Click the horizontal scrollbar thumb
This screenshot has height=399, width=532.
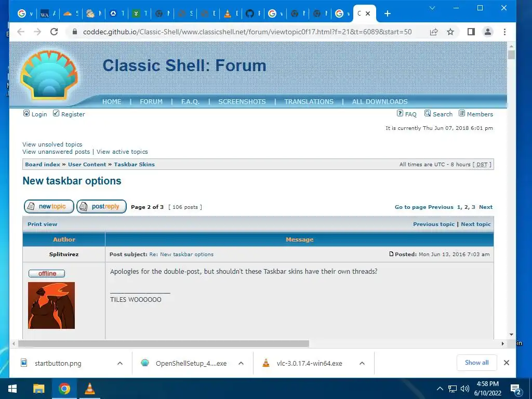click(x=164, y=344)
